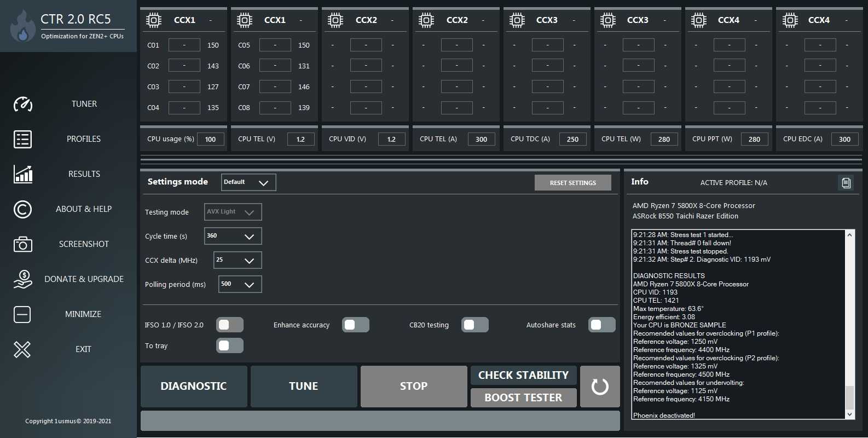Take a screenshot using camera icon
This screenshot has width=868, height=438.
[x=22, y=244]
